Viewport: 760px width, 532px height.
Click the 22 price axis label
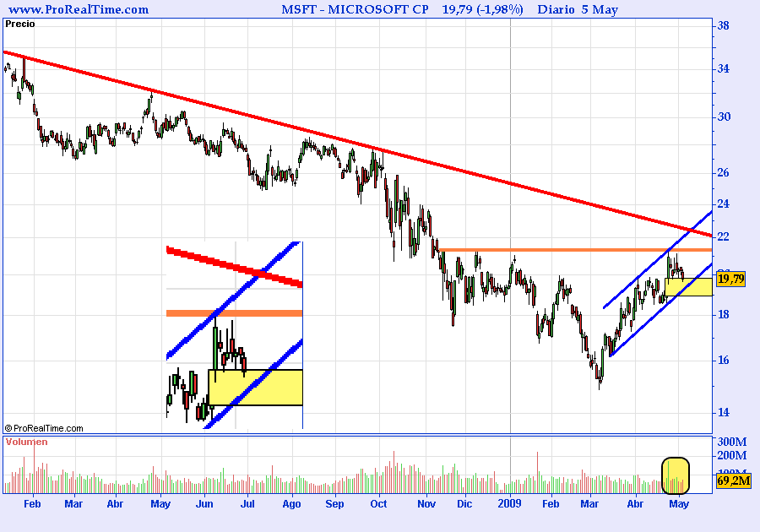(723, 236)
